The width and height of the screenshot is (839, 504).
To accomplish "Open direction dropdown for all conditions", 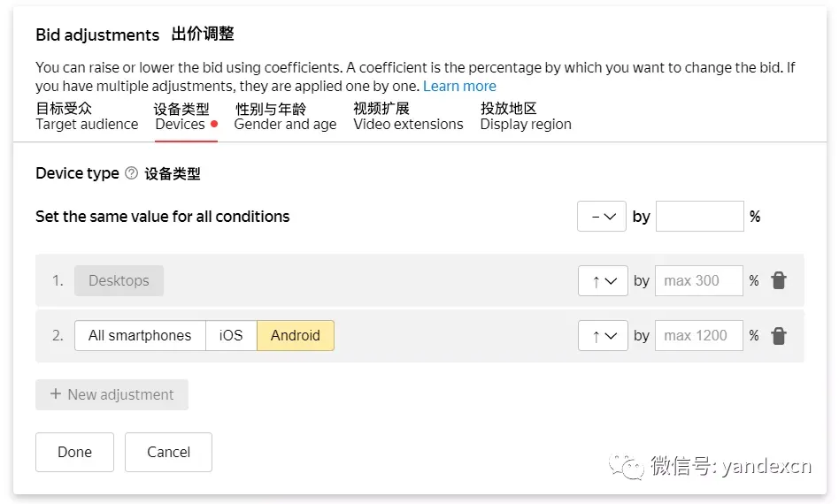I will (602, 217).
